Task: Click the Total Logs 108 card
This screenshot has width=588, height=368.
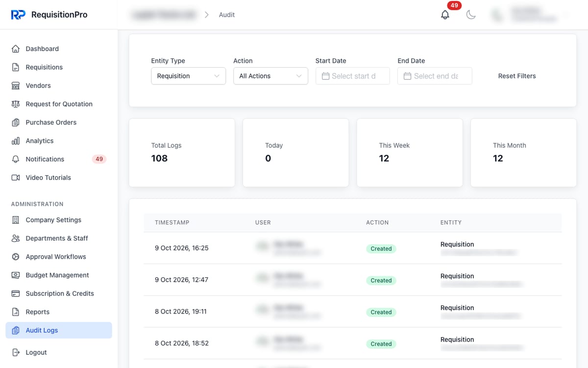Action: click(182, 153)
